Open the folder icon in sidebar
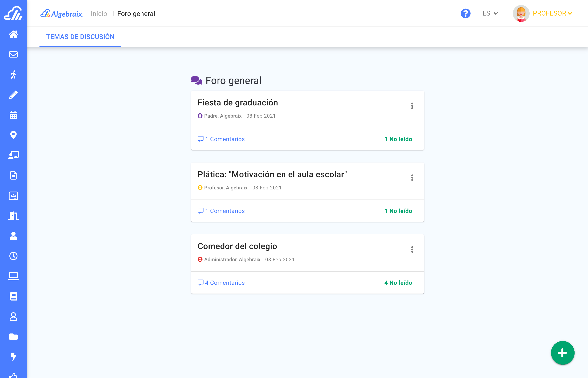 coord(13,336)
